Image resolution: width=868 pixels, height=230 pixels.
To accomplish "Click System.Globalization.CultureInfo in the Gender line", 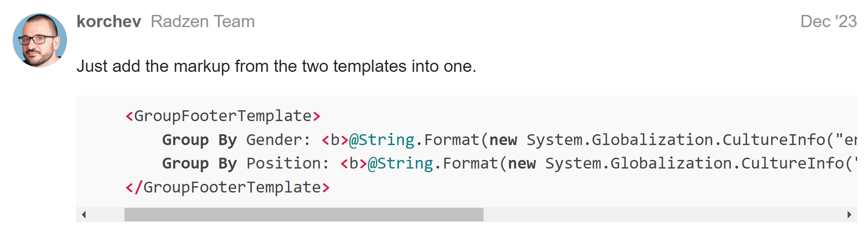I will coord(676,140).
